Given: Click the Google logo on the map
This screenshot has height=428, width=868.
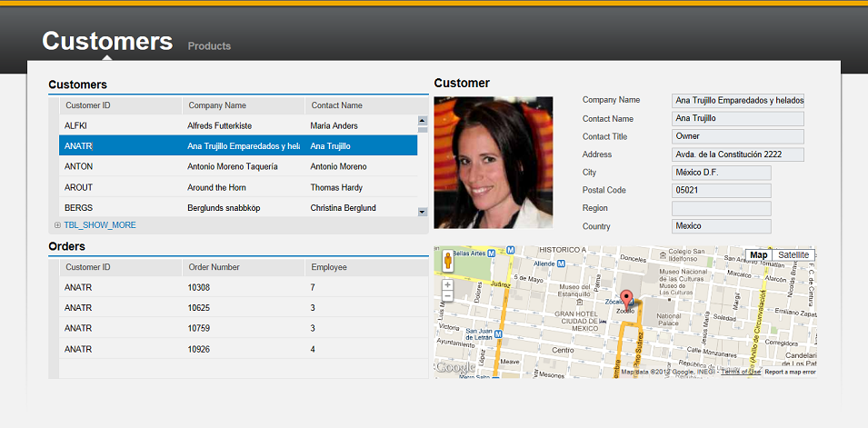Looking at the screenshot, I should point(454,368).
